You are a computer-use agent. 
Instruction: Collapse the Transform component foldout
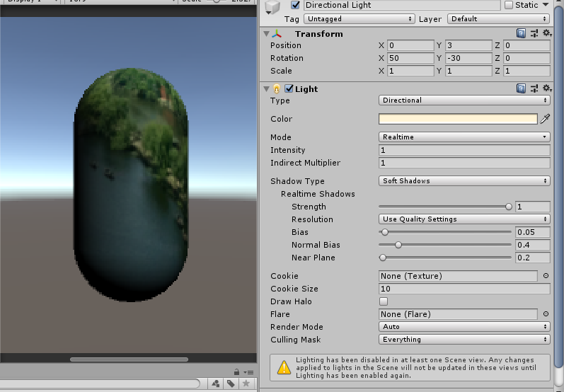[x=267, y=34]
